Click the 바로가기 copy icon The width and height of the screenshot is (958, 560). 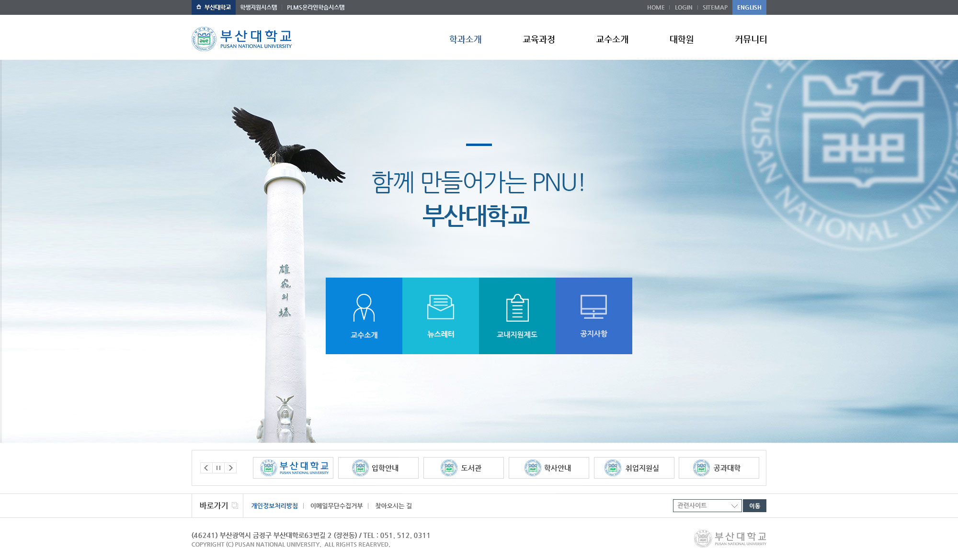(235, 505)
